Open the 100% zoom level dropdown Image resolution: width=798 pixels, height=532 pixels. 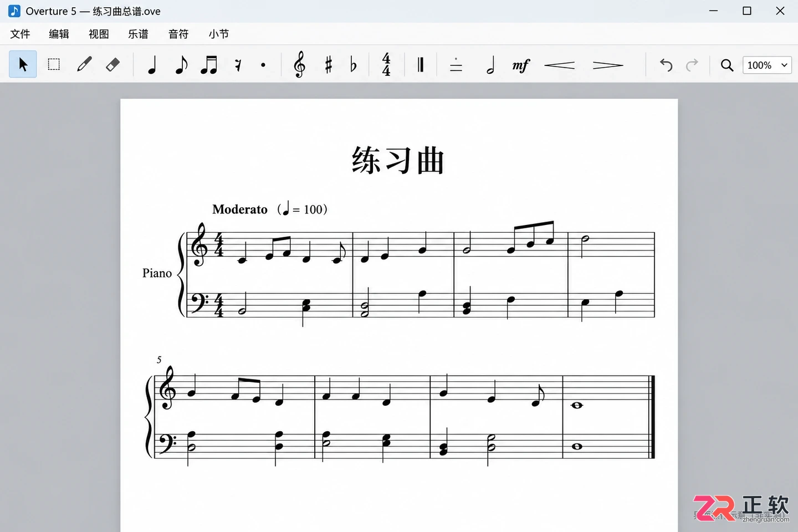767,65
